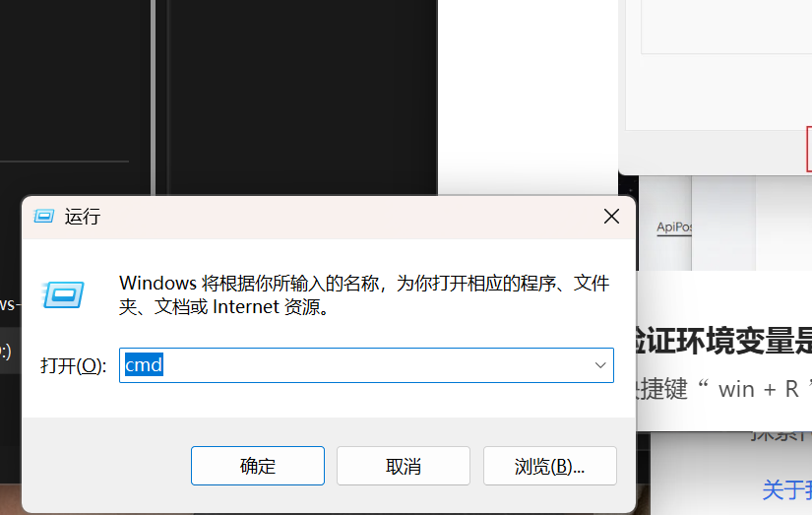This screenshot has width=812, height=515.
Task: Expand the 打开 combo box dropdown arrow
Action: 600,365
